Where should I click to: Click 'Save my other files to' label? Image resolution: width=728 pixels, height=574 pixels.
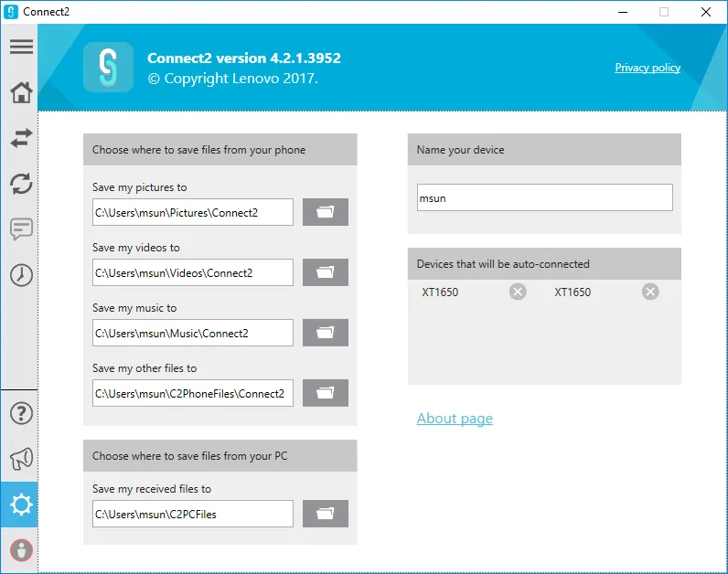145,368
